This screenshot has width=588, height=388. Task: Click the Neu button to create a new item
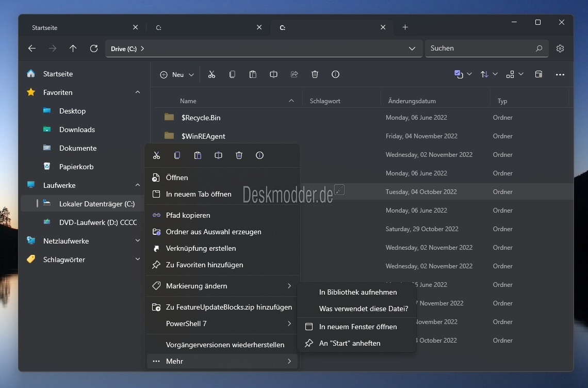point(176,75)
